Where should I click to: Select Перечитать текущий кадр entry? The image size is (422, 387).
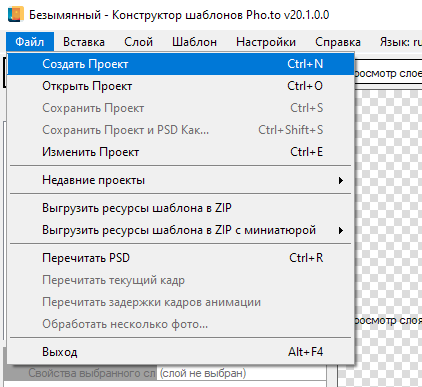[x=180, y=280]
